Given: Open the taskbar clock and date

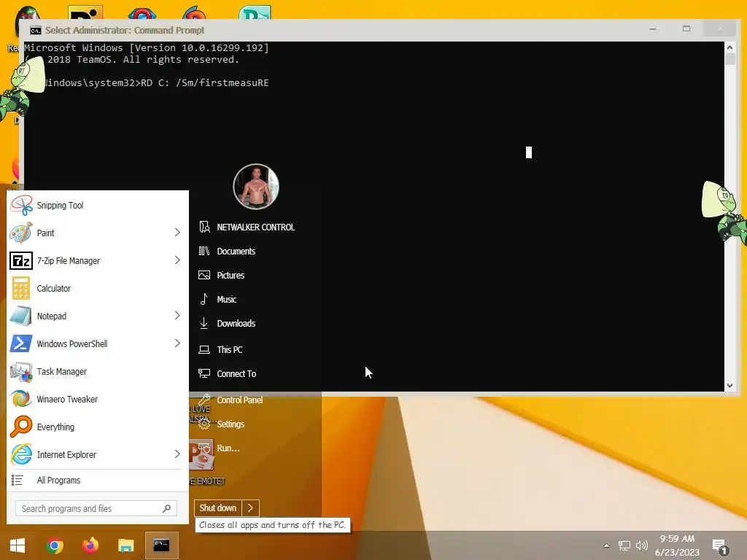Looking at the screenshot, I should point(677,545).
